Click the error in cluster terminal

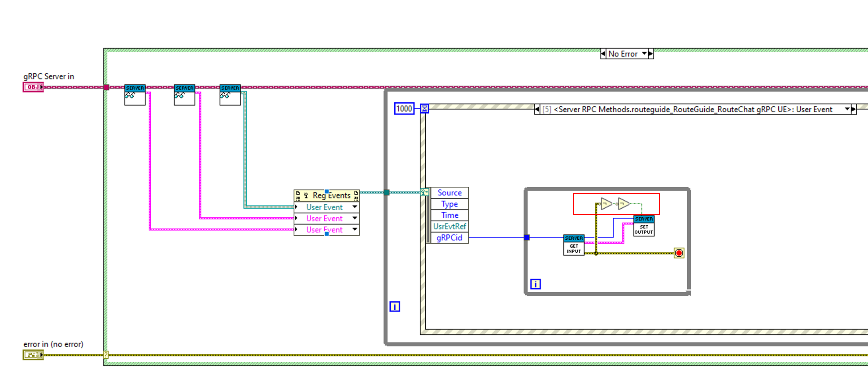point(33,355)
